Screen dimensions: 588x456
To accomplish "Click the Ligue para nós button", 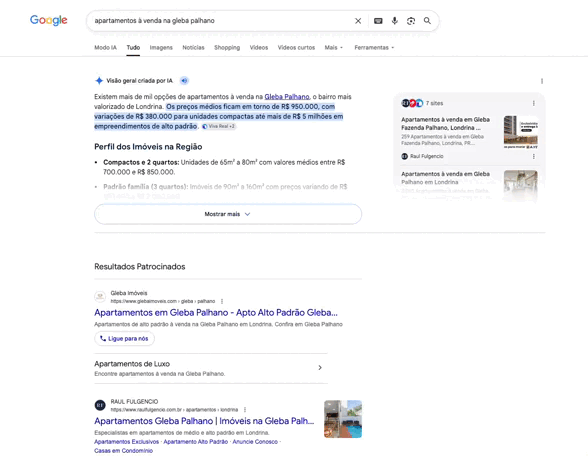I will (x=124, y=339).
